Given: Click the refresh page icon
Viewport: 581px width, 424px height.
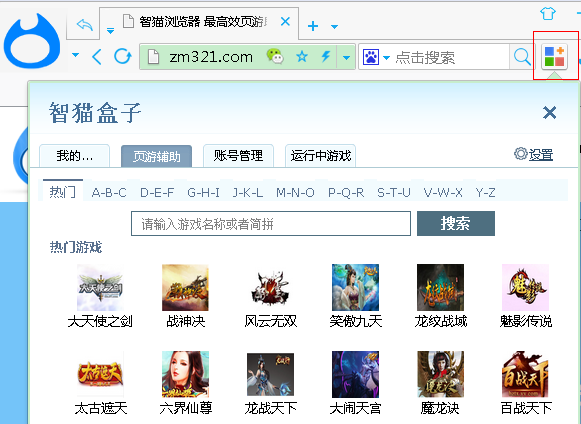Looking at the screenshot, I should tap(123, 57).
